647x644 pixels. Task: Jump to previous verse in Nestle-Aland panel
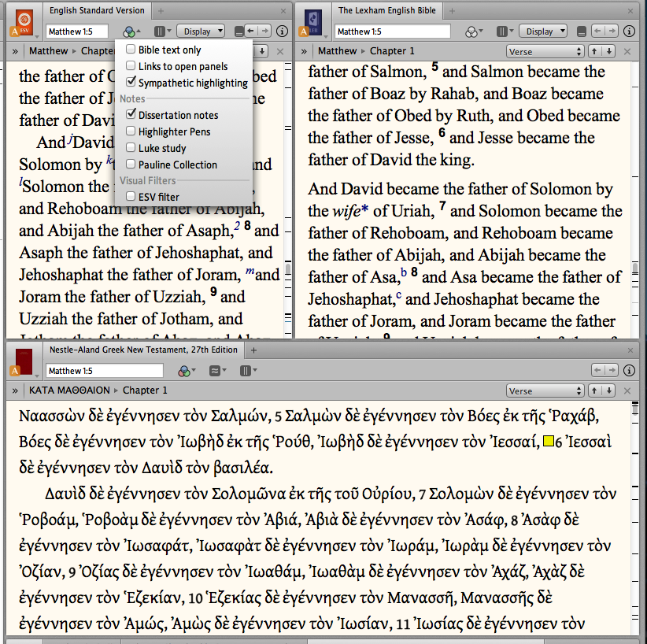[x=594, y=390]
